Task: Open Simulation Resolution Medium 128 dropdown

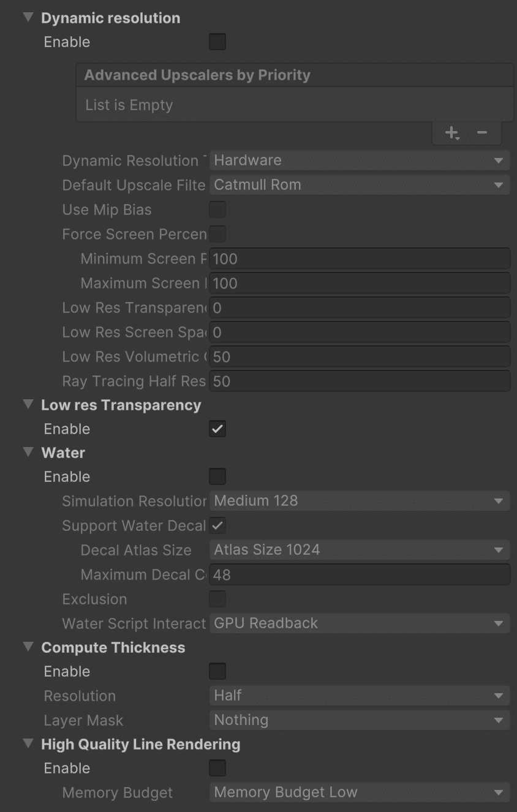Action: coord(360,501)
